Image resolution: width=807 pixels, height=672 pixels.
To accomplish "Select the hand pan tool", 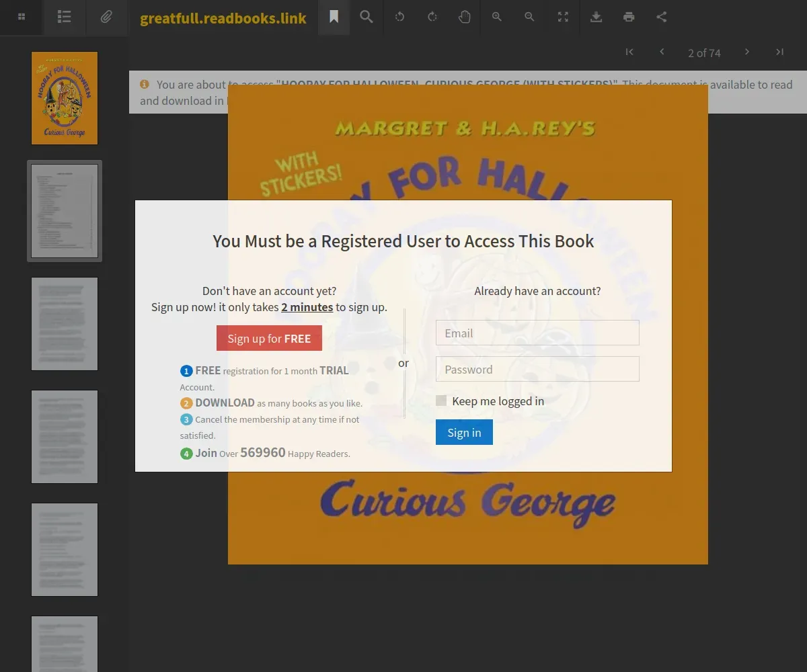I will [465, 17].
